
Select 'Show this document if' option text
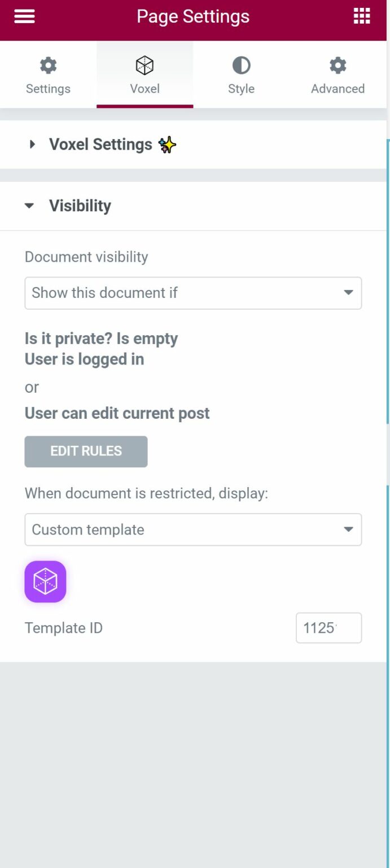coord(105,293)
